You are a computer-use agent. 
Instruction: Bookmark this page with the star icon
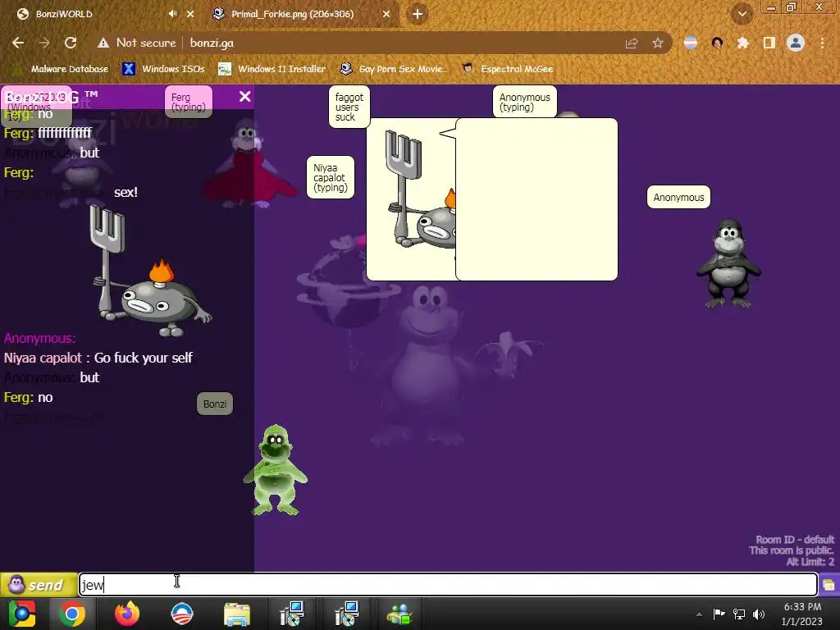point(658,43)
